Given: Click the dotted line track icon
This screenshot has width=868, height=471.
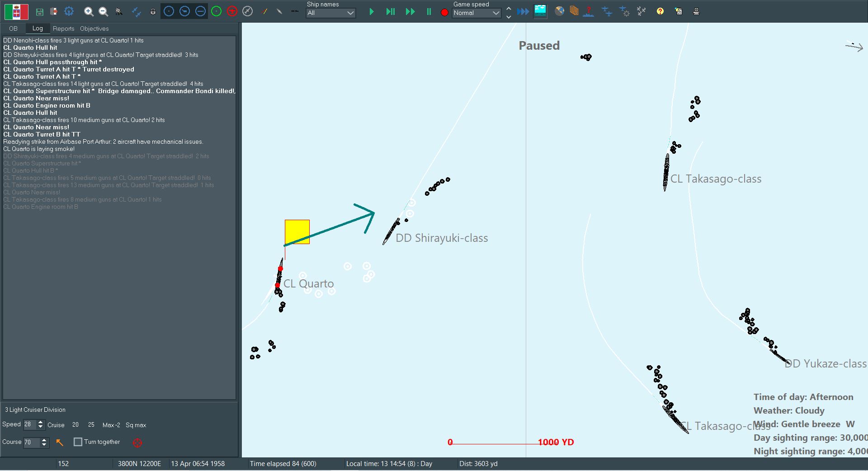Looking at the screenshot, I should [295, 11].
